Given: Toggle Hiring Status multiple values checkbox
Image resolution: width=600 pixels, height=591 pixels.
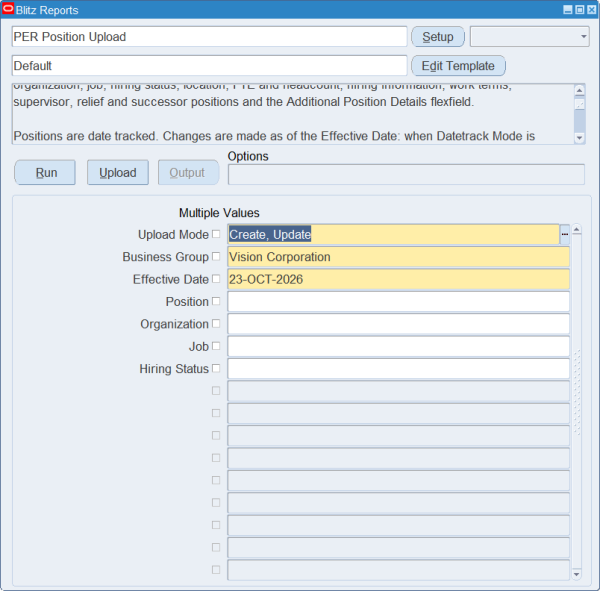Looking at the screenshot, I should tap(216, 368).
